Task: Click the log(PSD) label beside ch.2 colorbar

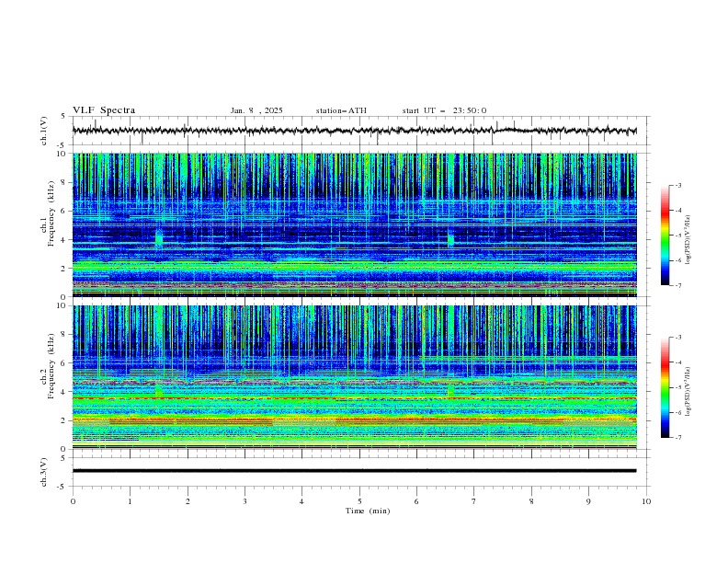Action: tap(688, 391)
